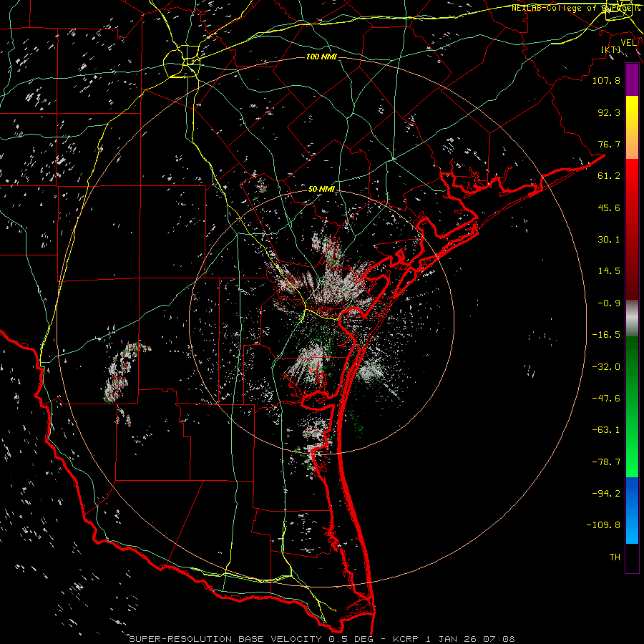Click the 107.8 velocity scale value

(606, 80)
